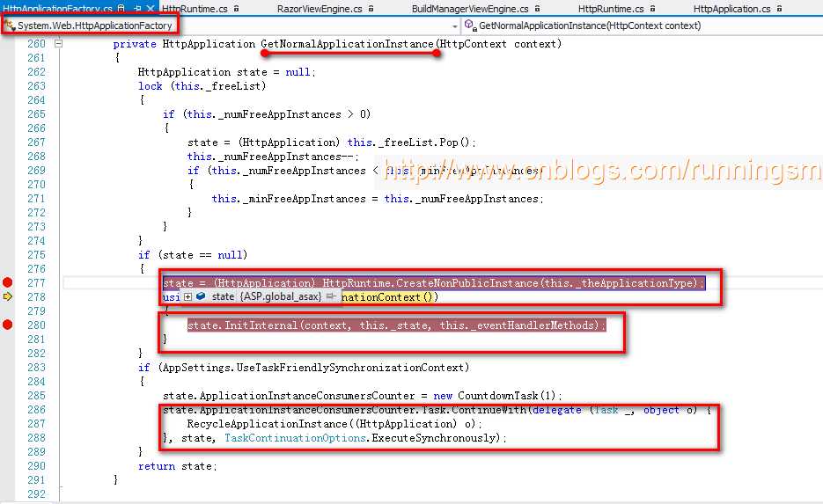Click 'return state;' on line 290
The width and height of the screenshot is (823, 504).
(x=178, y=466)
